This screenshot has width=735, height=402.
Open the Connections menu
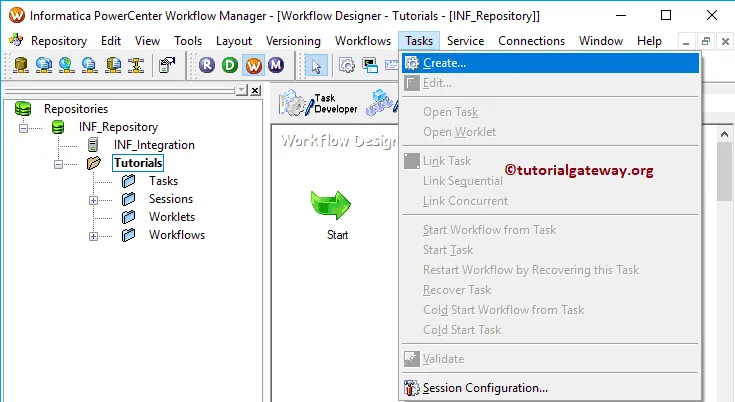point(531,41)
